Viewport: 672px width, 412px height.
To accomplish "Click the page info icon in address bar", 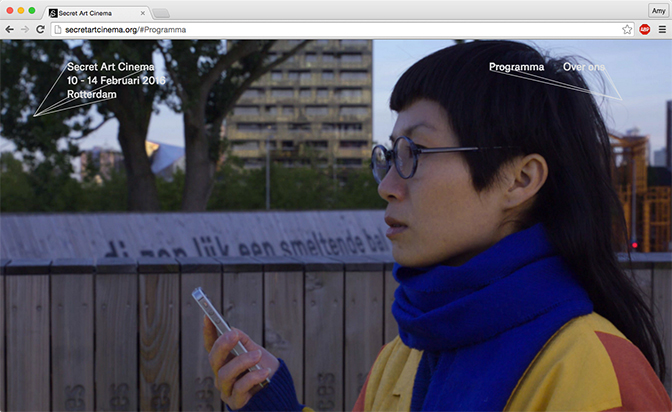I will click(58, 30).
